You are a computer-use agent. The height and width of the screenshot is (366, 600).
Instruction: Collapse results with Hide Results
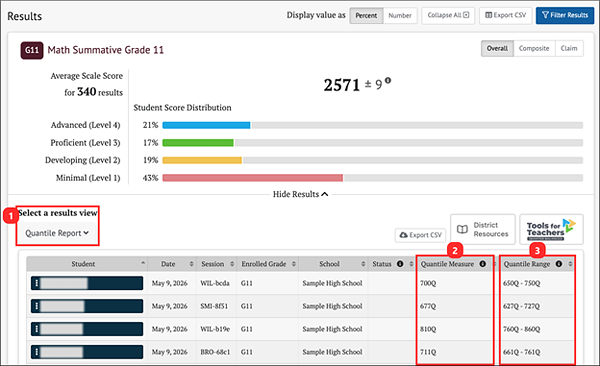[300, 194]
